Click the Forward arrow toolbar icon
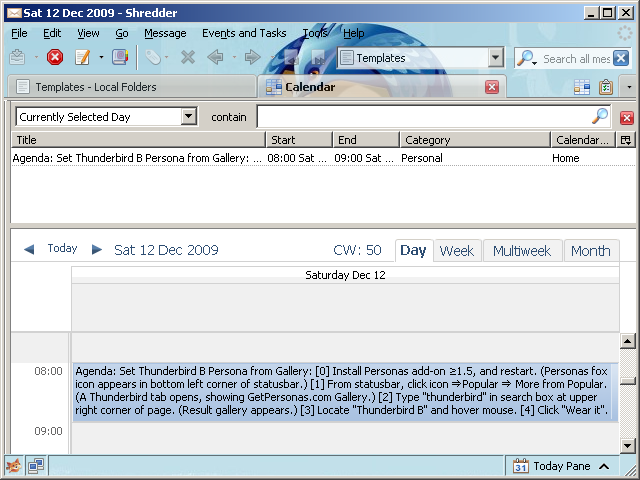The width and height of the screenshot is (640, 480). point(252,57)
